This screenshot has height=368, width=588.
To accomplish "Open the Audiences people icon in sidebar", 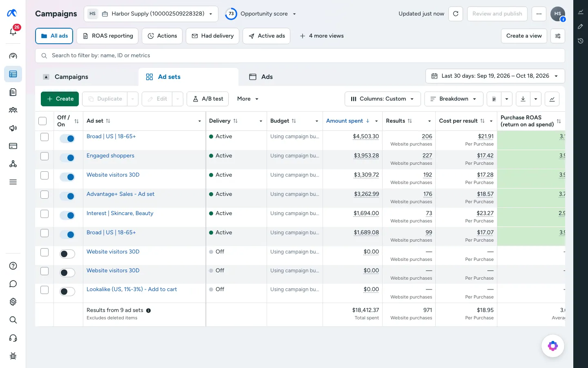I will [x=13, y=110].
